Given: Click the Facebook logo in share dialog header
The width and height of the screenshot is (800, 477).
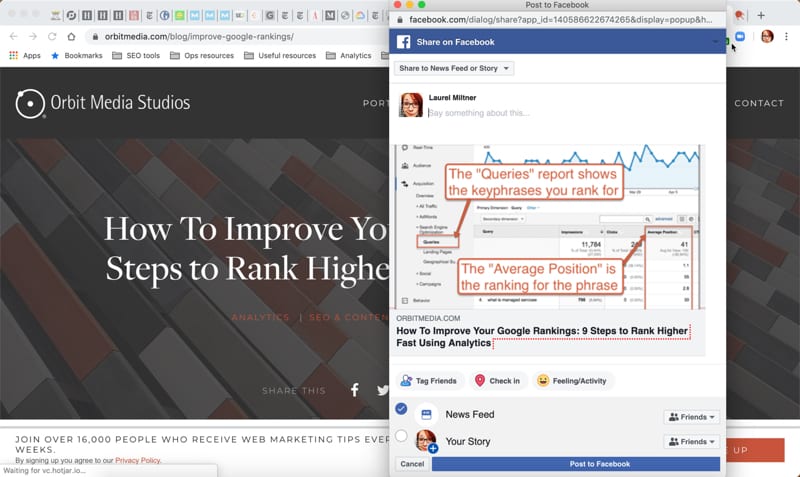Looking at the screenshot, I should click(x=404, y=42).
